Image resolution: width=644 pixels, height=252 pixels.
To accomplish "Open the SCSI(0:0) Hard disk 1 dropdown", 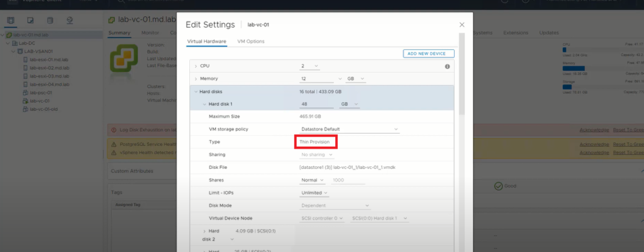I will 379,218.
